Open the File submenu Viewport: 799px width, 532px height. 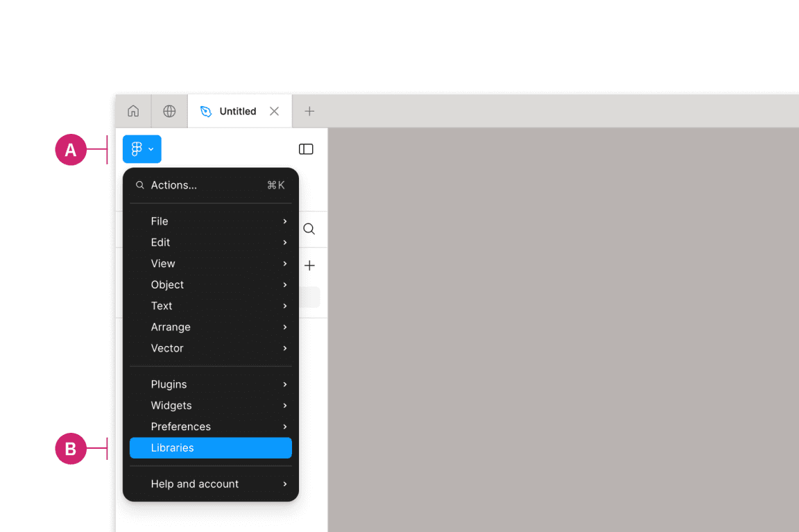click(210, 221)
